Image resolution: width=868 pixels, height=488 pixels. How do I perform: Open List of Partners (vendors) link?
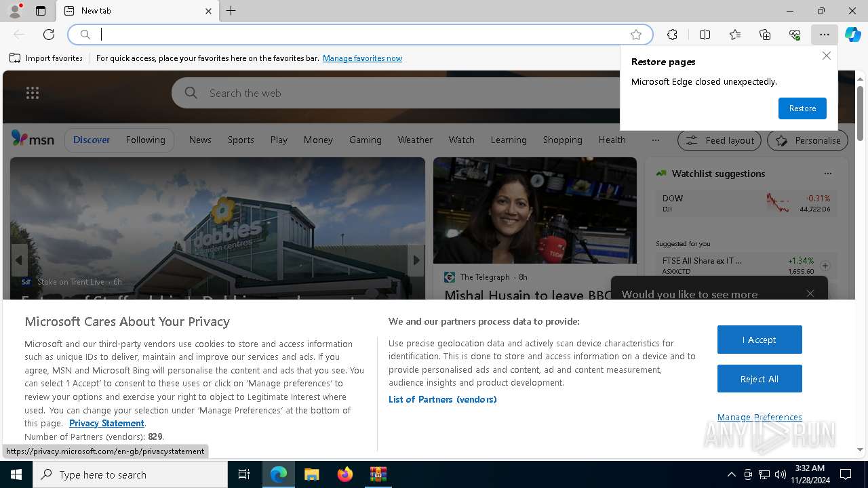coord(443,399)
